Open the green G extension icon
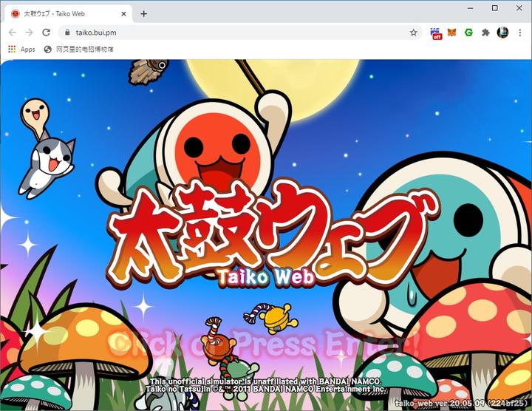This screenshot has width=532, height=411. (x=468, y=33)
